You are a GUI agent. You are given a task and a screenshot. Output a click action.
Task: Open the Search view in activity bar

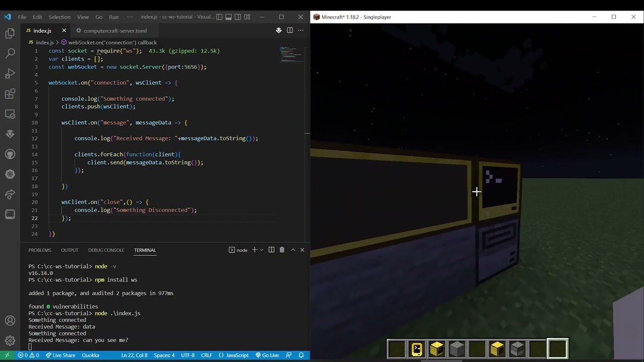pos(10,53)
